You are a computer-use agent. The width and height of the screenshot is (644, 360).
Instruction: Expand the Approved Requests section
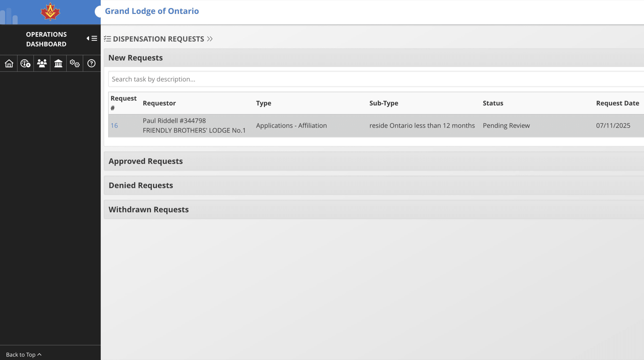click(374, 161)
